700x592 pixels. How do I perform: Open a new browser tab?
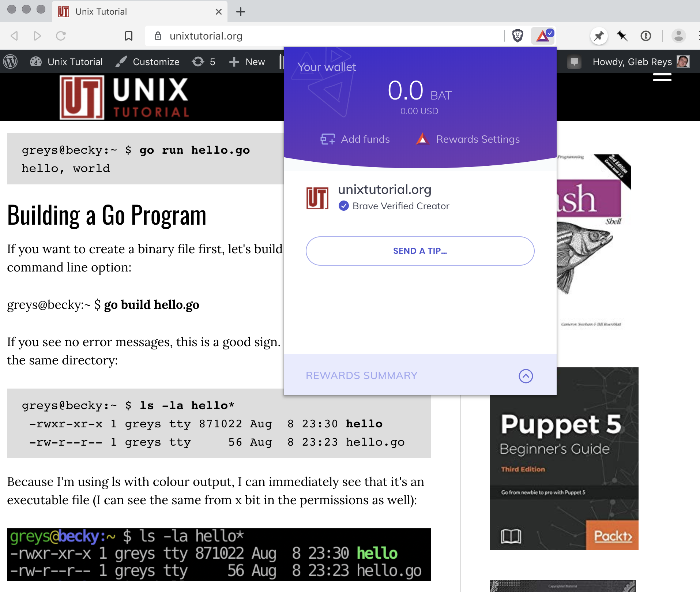point(240,12)
